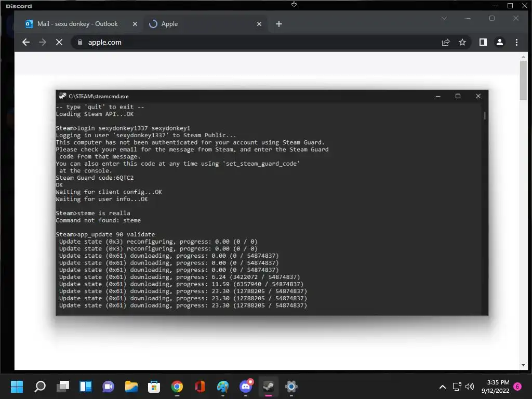532x399 pixels.
Task: Open Task View on the taskbar
Action: click(x=63, y=387)
